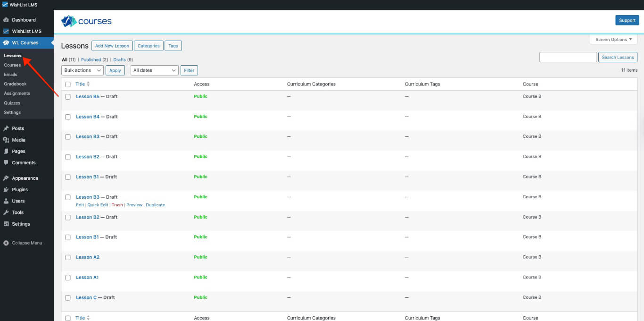Screen dimensions: 644x321
Task: Open the Bulk actions dropdown
Action: point(82,70)
